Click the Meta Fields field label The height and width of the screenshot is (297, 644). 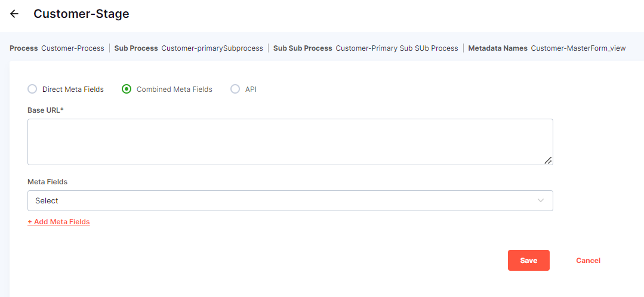coord(47,182)
